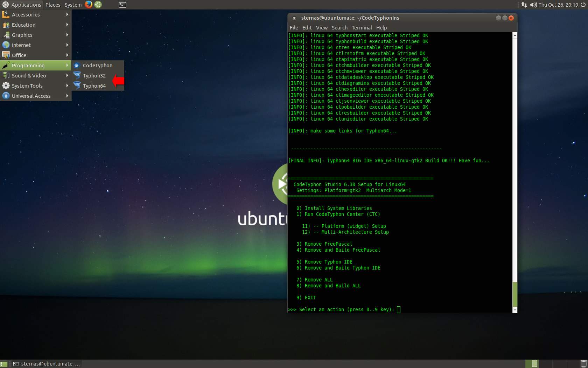The height and width of the screenshot is (368, 588).
Task: Click the Office category icon
Action: coord(6,55)
